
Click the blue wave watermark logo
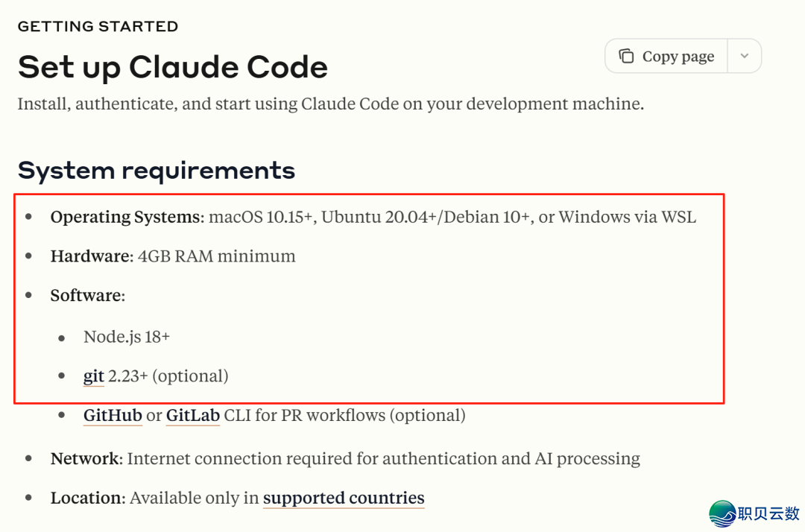pos(722,513)
